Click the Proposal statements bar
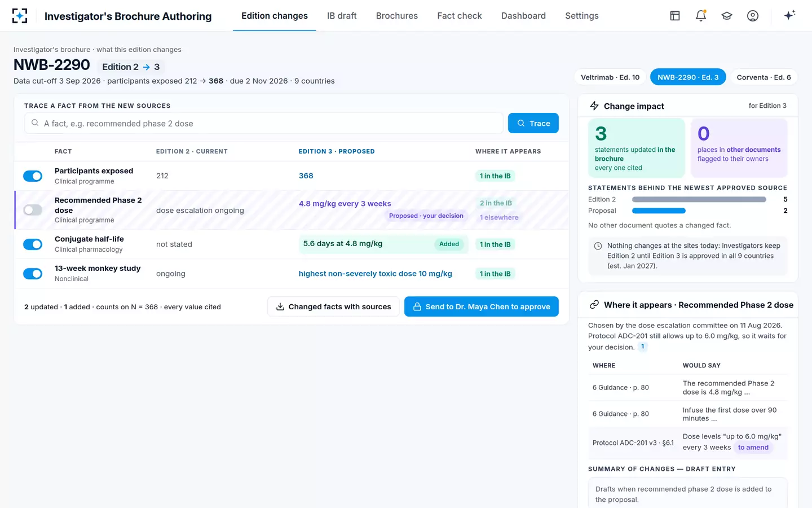 coord(659,211)
